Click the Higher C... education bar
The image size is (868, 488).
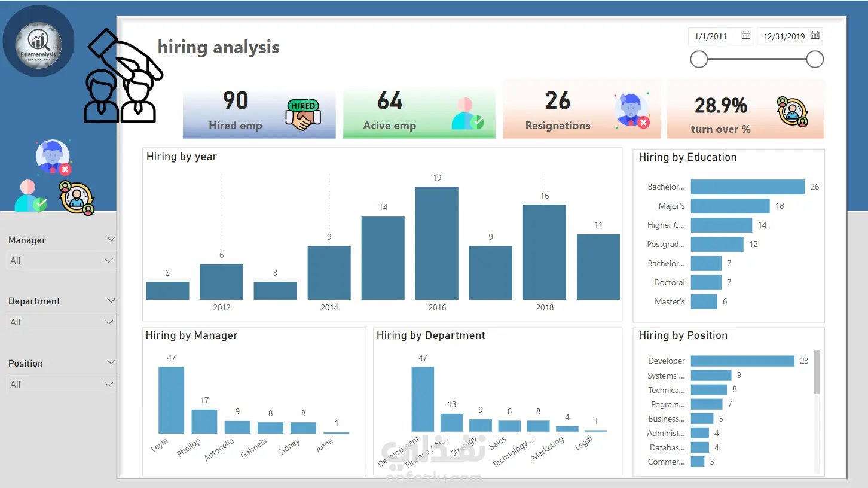coord(722,225)
